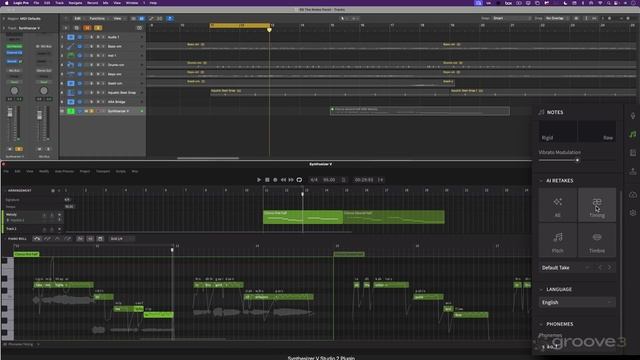
Task: Open the settings gear in Synthesizer V sidebar
Action: click(633, 213)
